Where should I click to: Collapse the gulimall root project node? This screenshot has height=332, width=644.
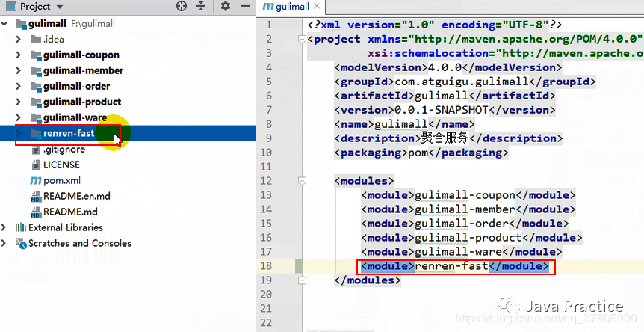(x=4, y=24)
